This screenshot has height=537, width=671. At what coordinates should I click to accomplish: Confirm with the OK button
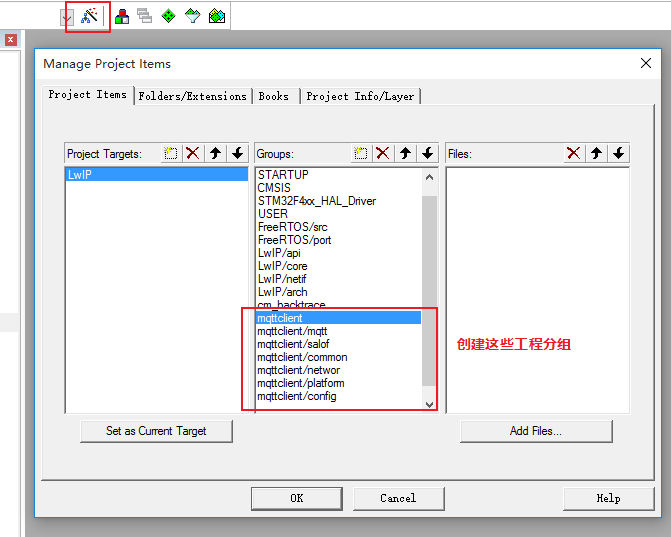(x=297, y=498)
